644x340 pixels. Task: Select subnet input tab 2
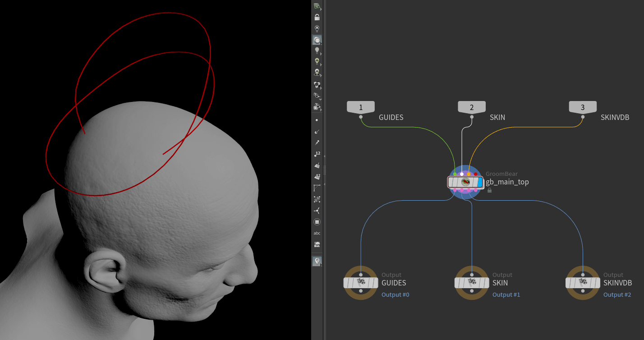[x=472, y=107]
